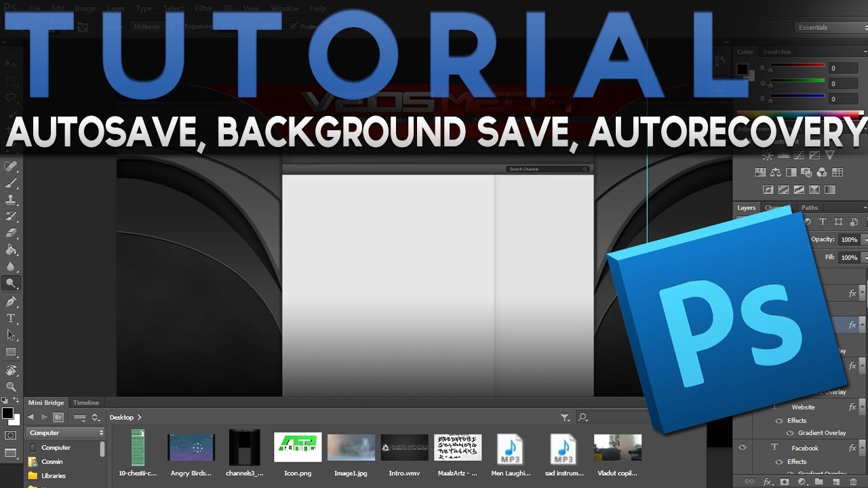
Task: Select the Eraser tool
Action: 11,233
